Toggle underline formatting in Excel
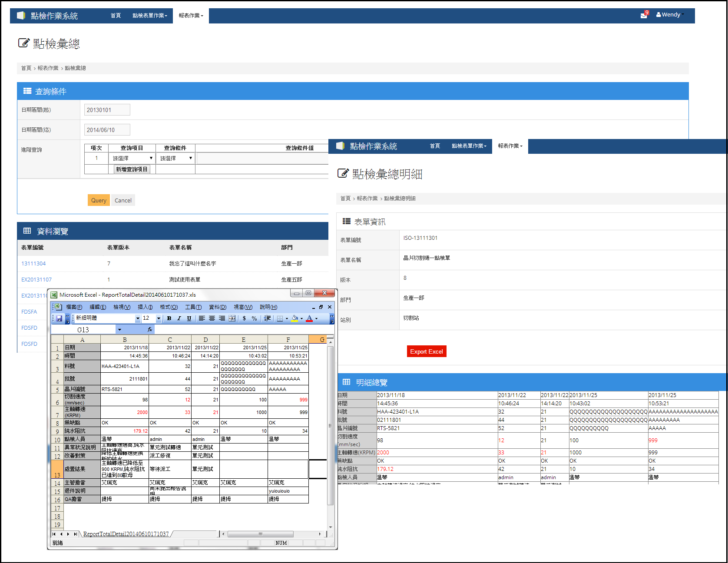The height and width of the screenshot is (563, 728). pyautogui.click(x=189, y=318)
